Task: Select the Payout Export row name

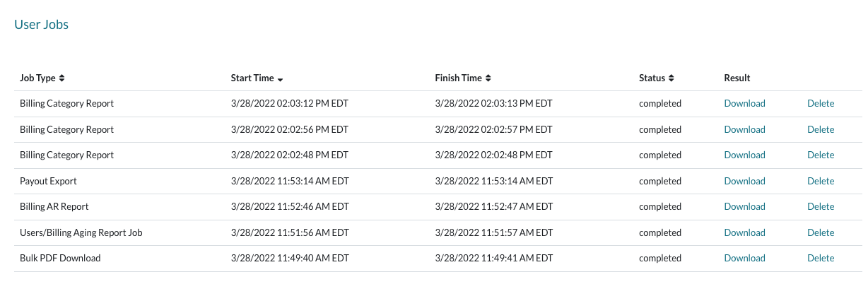Action: point(48,181)
